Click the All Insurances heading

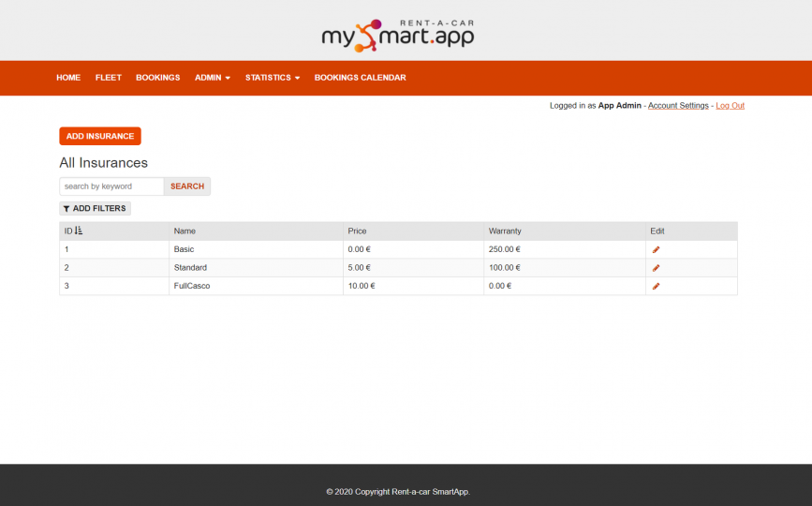coord(104,163)
